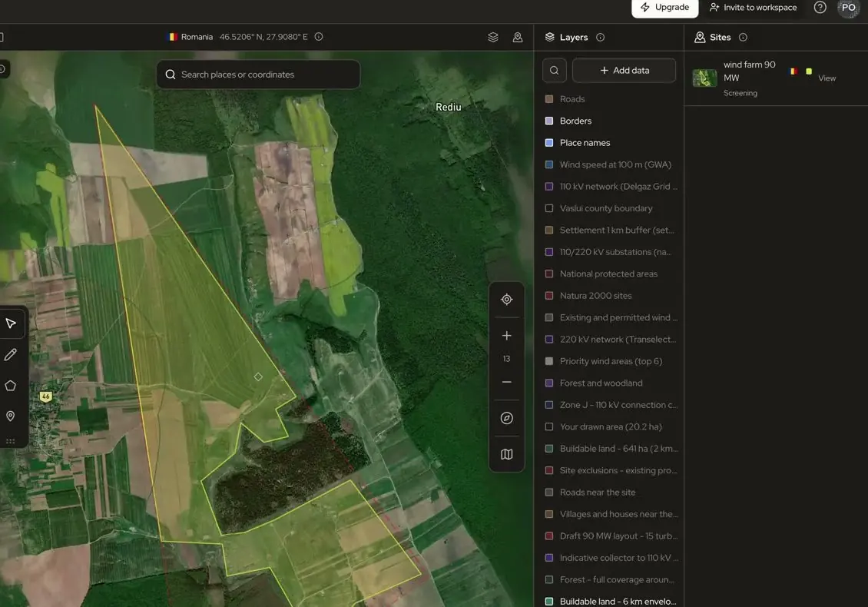Screen dimensions: 868x607
Task: Click route 46 road shield on map
Action: point(45,396)
